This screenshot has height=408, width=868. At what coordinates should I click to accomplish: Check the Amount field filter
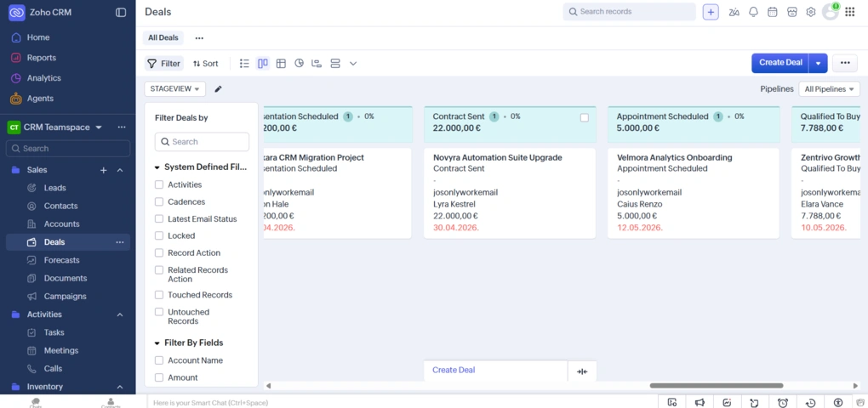click(159, 377)
